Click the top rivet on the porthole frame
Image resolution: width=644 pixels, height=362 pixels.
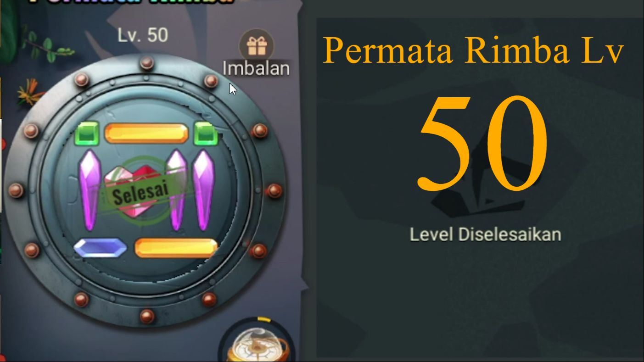point(147,62)
